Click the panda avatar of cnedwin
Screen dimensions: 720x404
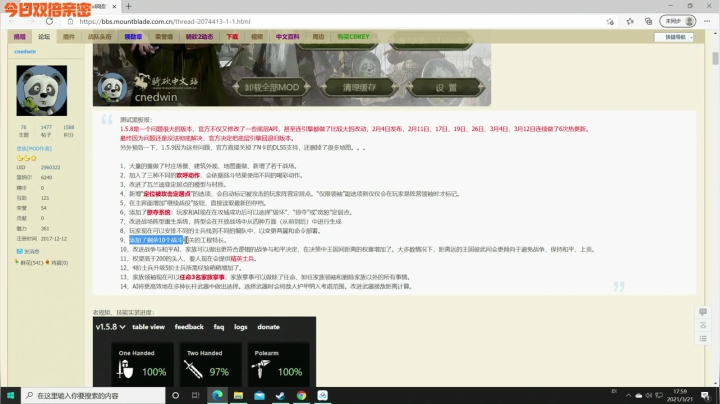[41, 90]
